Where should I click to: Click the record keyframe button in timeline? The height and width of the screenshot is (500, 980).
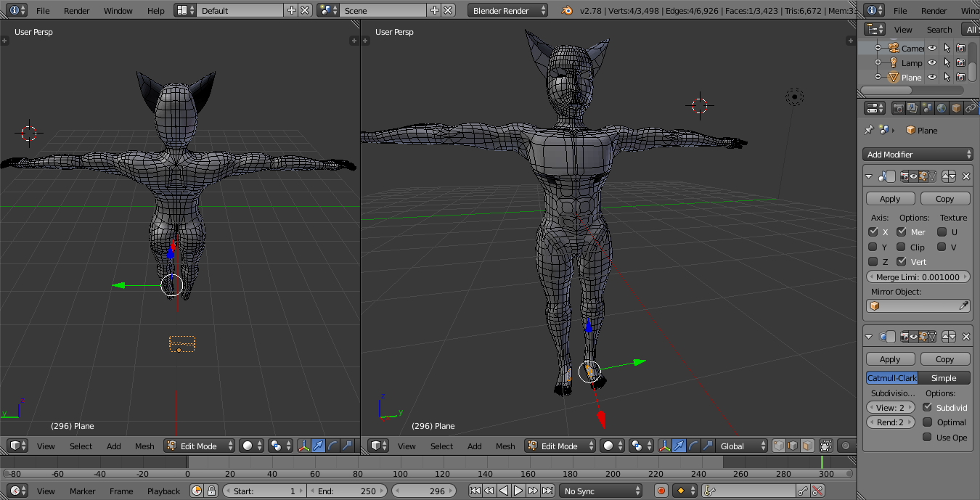[661, 491]
